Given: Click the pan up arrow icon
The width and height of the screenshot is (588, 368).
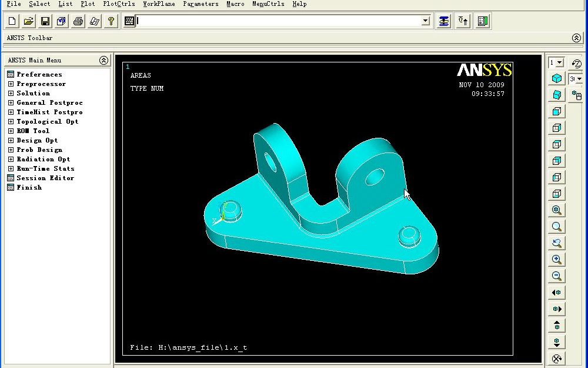Looking at the screenshot, I should 556,325.
